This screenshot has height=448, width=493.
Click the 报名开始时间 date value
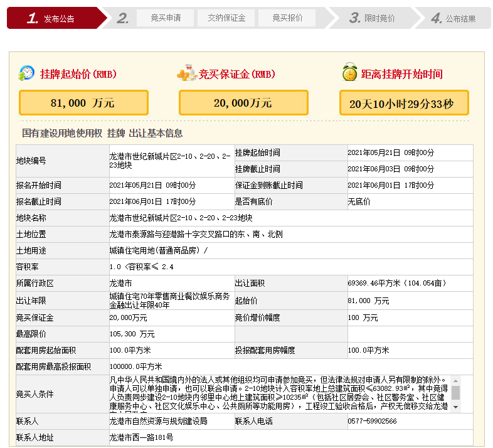152,185
